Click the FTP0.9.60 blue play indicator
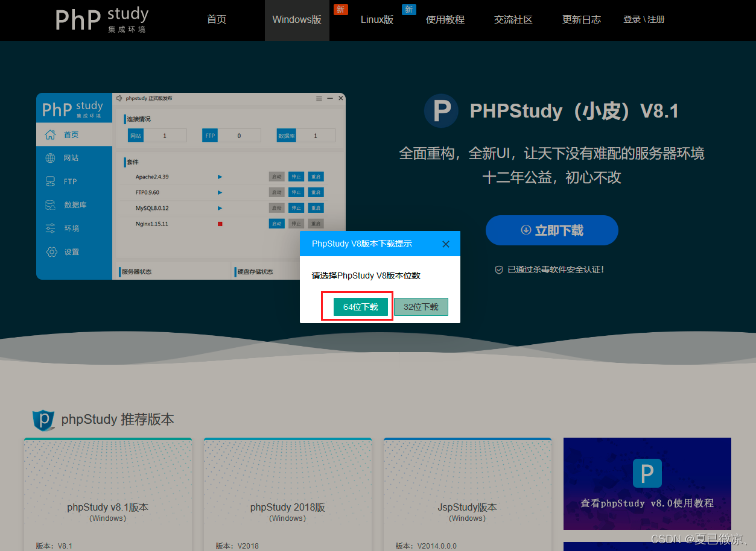 point(220,192)
